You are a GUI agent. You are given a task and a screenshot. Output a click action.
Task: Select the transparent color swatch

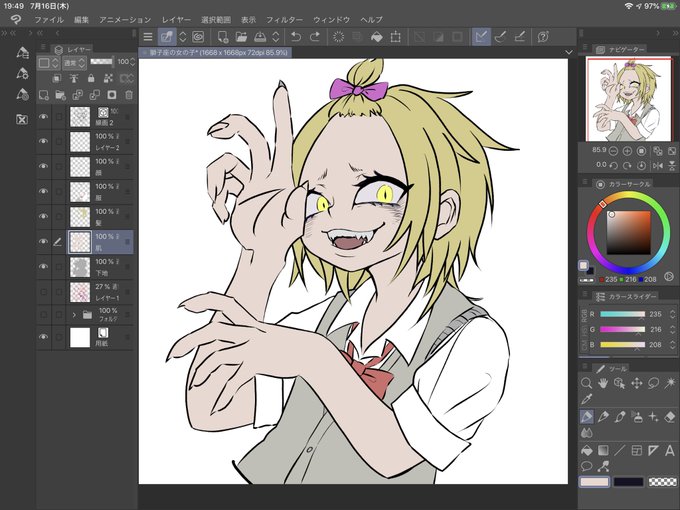[662, 482]
